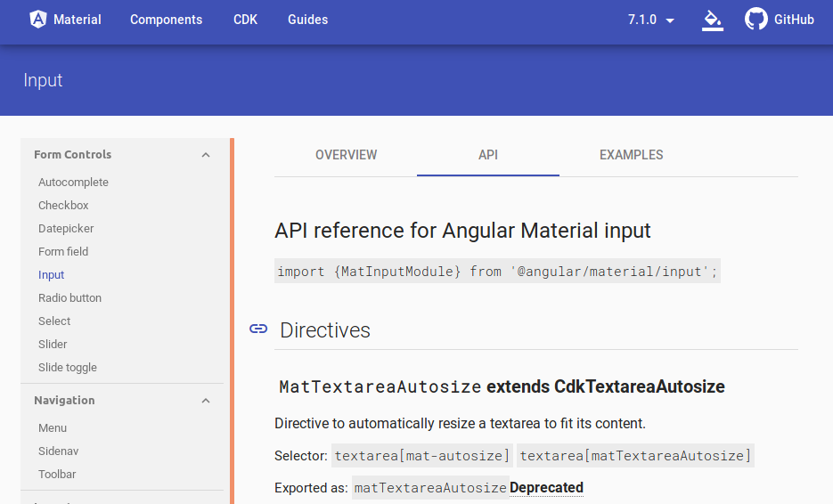This screenshot has height=504, width=833.
Task: Click the GitHub octocat icon
Action: 756,19
